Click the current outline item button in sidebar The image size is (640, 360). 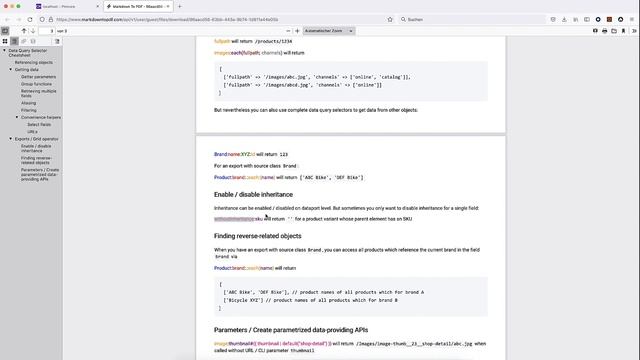(57, 41)
